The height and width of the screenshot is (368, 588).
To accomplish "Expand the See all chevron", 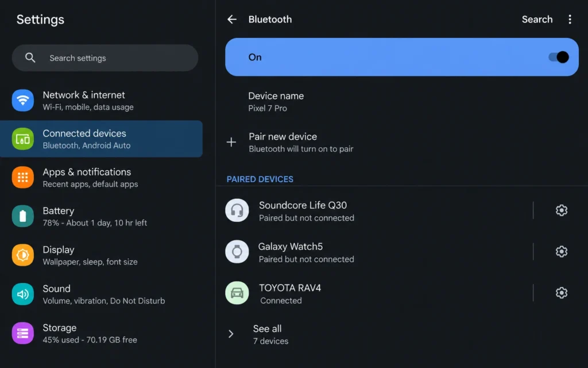I will tap(231, 334).
